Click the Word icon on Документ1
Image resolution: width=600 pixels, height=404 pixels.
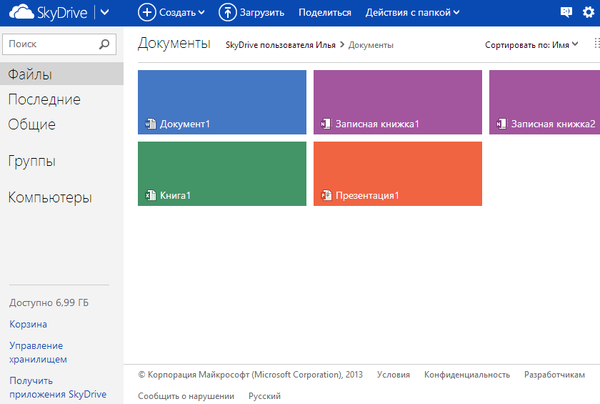point(150,124)
